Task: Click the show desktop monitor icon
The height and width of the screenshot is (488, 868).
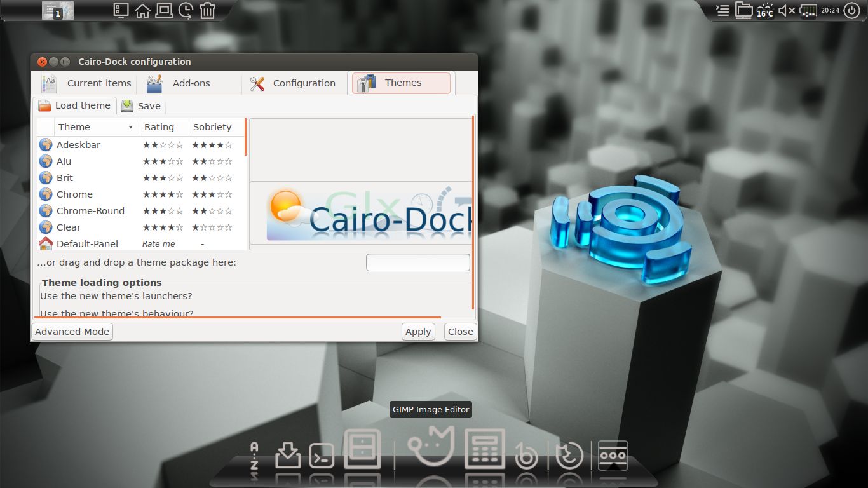Action: pyautogui.click(x=121, y=10)
